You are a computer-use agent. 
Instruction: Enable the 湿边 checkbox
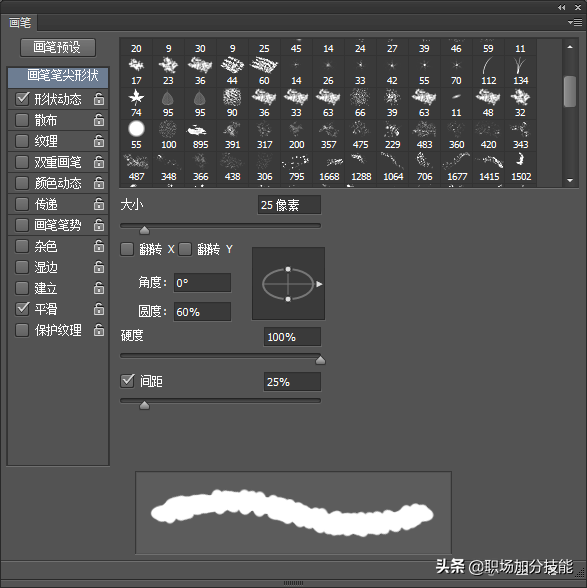point(22,267)
